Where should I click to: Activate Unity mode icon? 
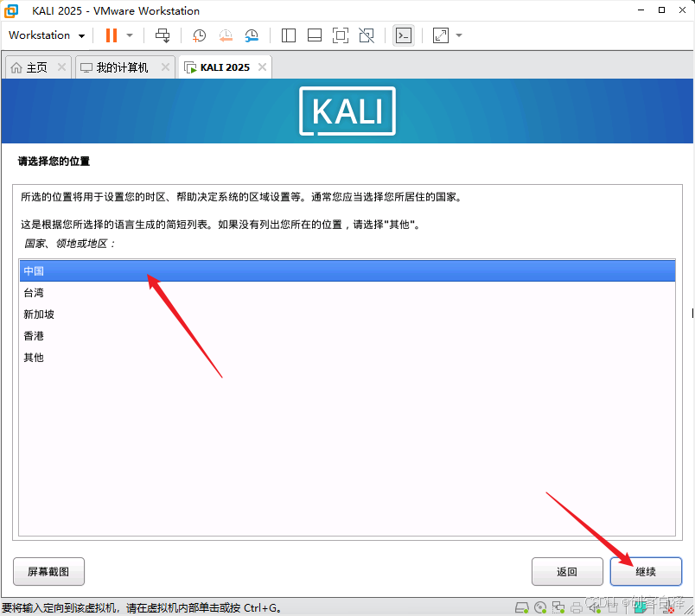pos(367,35)
